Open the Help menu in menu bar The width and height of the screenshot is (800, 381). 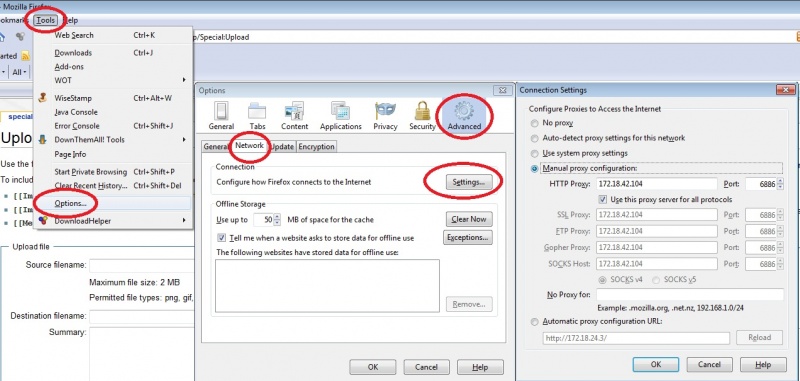[x=70, y=20]
